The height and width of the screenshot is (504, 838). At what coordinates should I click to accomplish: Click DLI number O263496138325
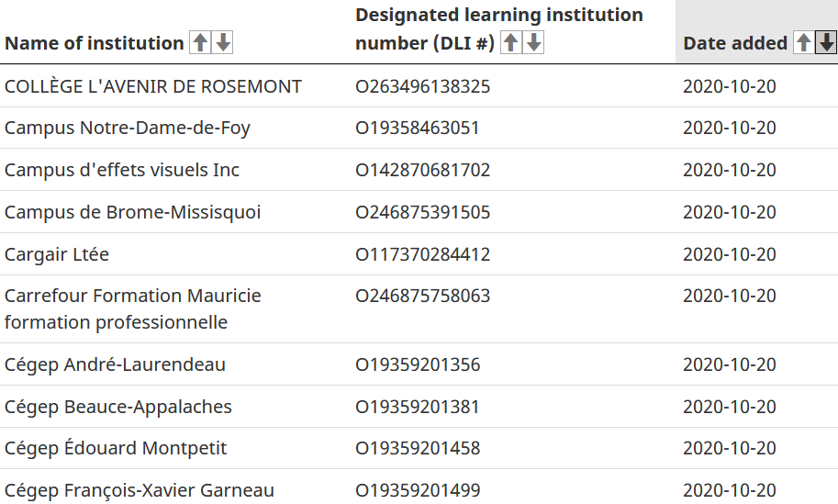[x=423, y=86]
